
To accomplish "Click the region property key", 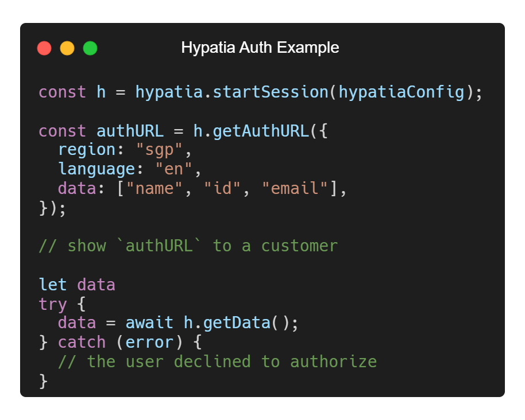I will [x=87, y=150].
